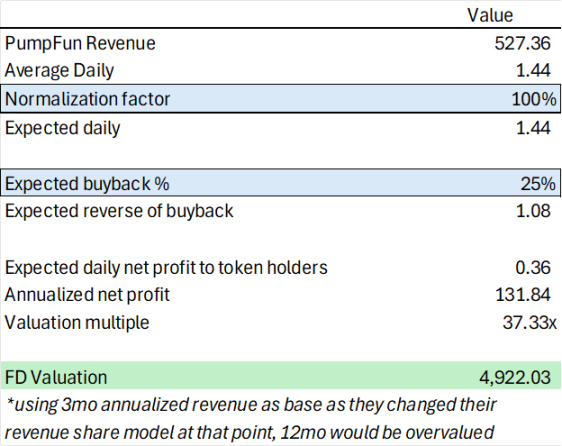562x446 pixels.
Task: Click the Expected buyback % label
Action: click(87, 184)
